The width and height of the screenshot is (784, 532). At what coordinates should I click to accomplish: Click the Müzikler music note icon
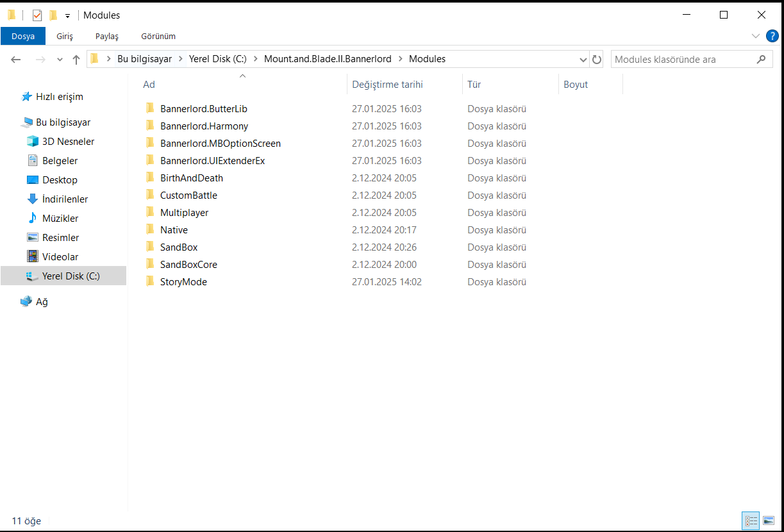[x=33, y=218]
